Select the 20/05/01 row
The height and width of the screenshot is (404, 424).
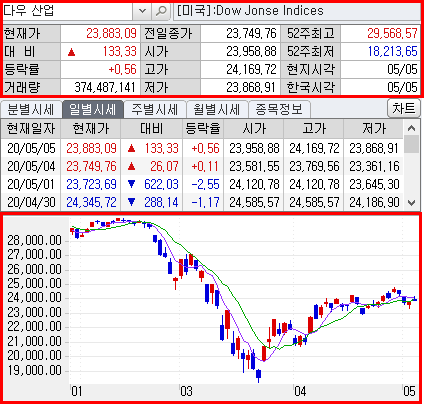[x=202, y=184]
